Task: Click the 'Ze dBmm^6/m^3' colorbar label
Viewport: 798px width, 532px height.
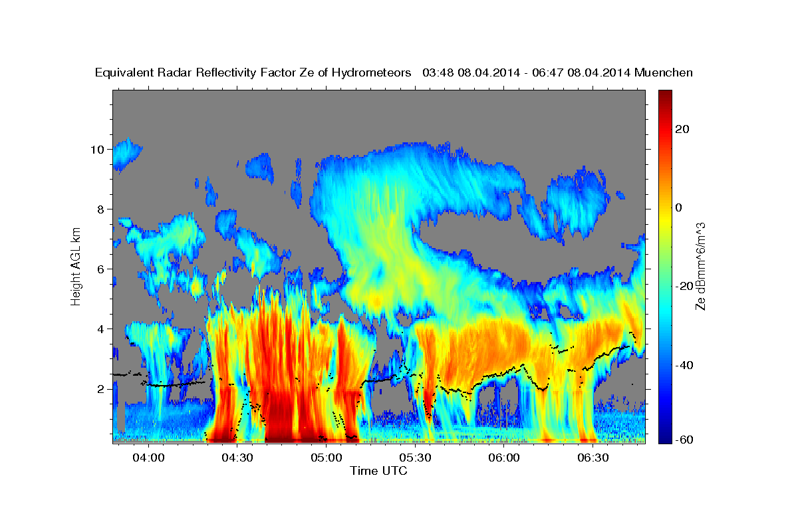Action: (x=700, y=266)
